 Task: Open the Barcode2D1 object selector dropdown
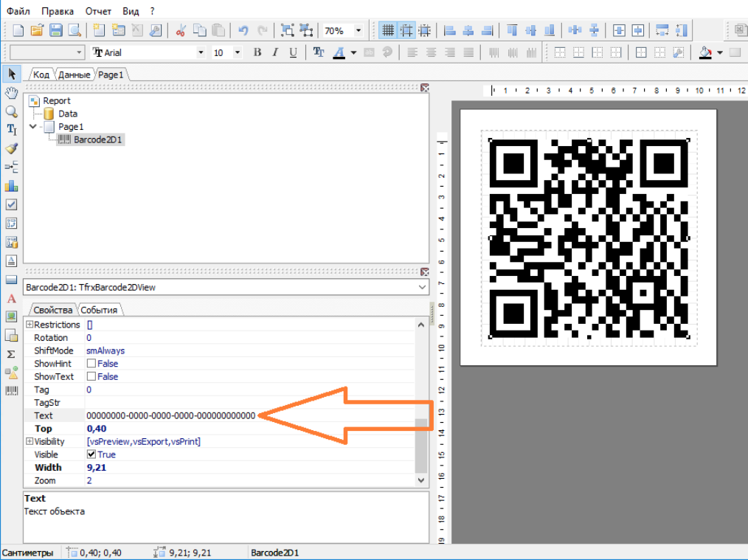422,287
